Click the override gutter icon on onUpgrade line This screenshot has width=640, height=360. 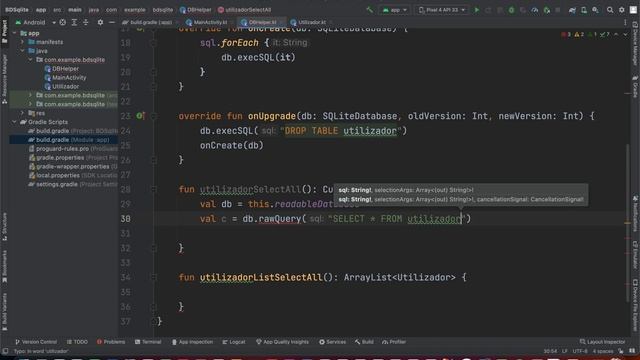pos(140,116)
